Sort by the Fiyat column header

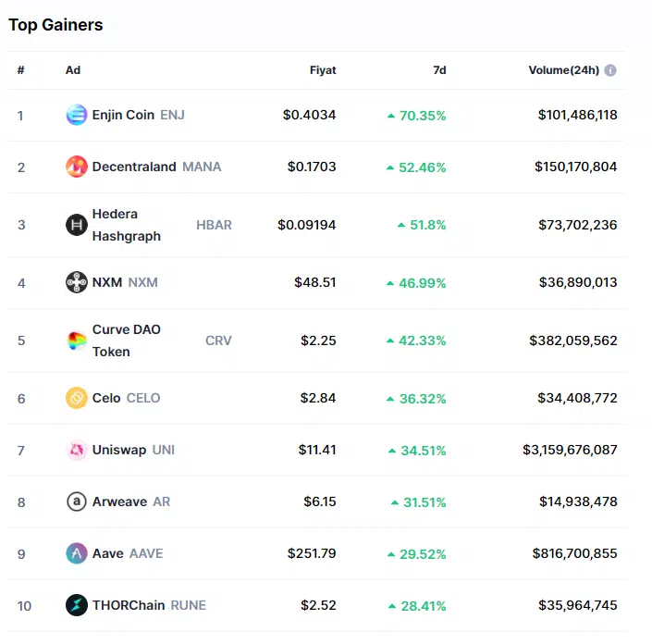click(x=323, y=70)
